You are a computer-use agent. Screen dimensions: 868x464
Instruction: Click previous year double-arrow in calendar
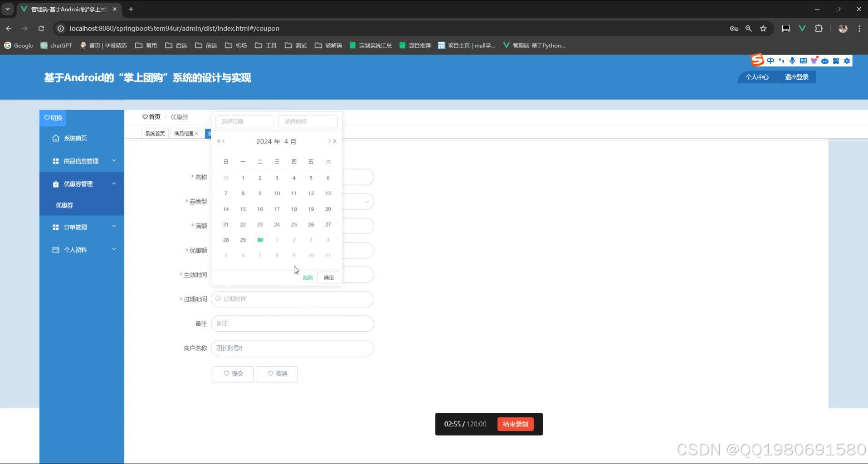click(x=219, y=141)
